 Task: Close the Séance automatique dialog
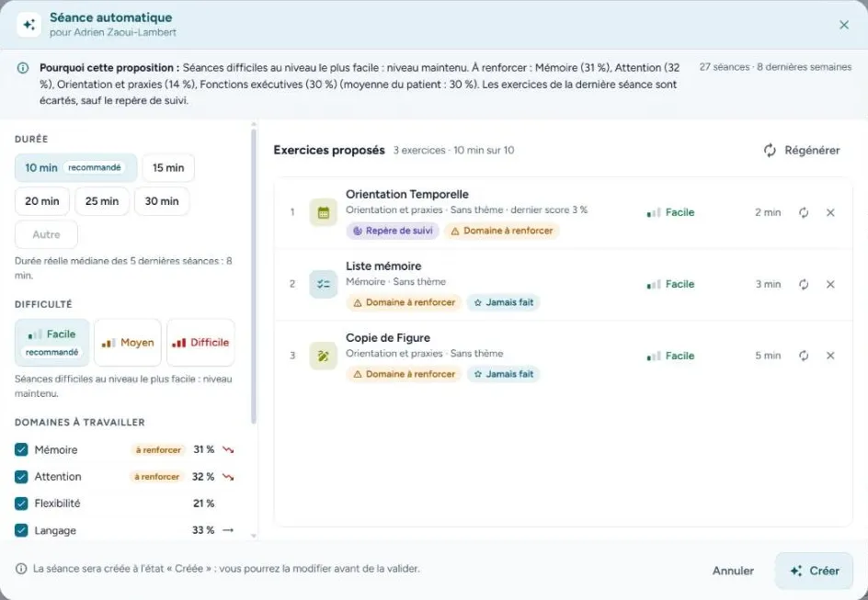click(x=844, y=25)
